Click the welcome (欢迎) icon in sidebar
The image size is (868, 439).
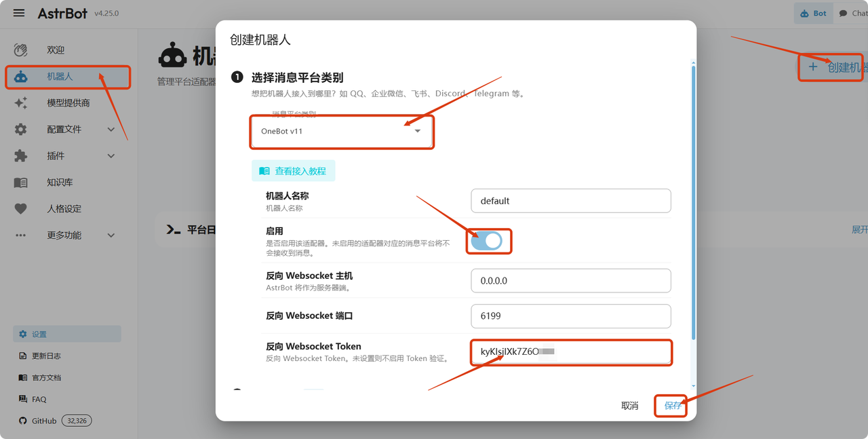[21, 50]
